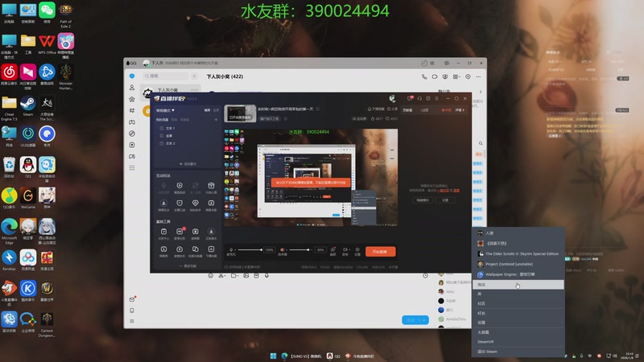Open the Darkest Dungeon desktop icon
The width and height of the screenshot is (644, 362).
pyautogui.click(x=47, y=324)
